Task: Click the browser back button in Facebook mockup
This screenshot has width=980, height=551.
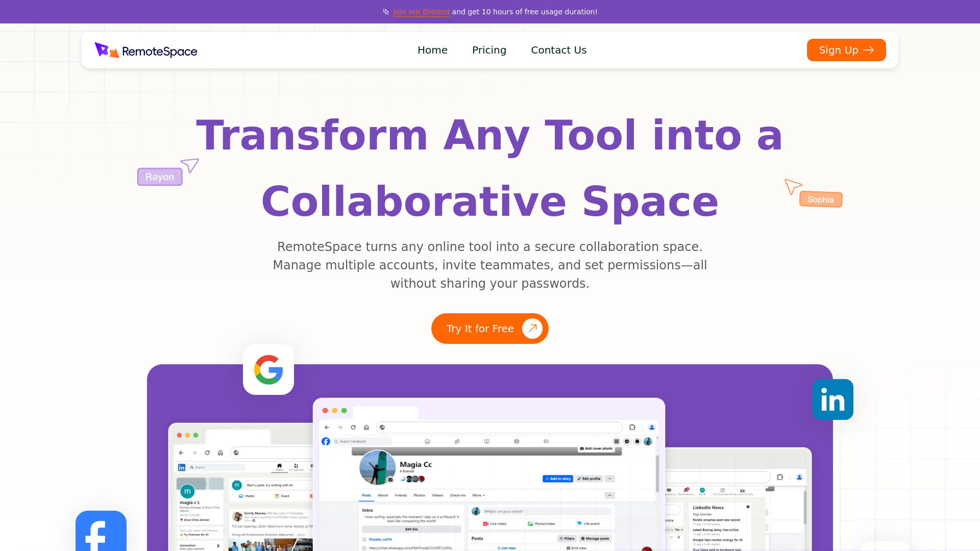Action: pyautogui.click(x=327, y=427)
